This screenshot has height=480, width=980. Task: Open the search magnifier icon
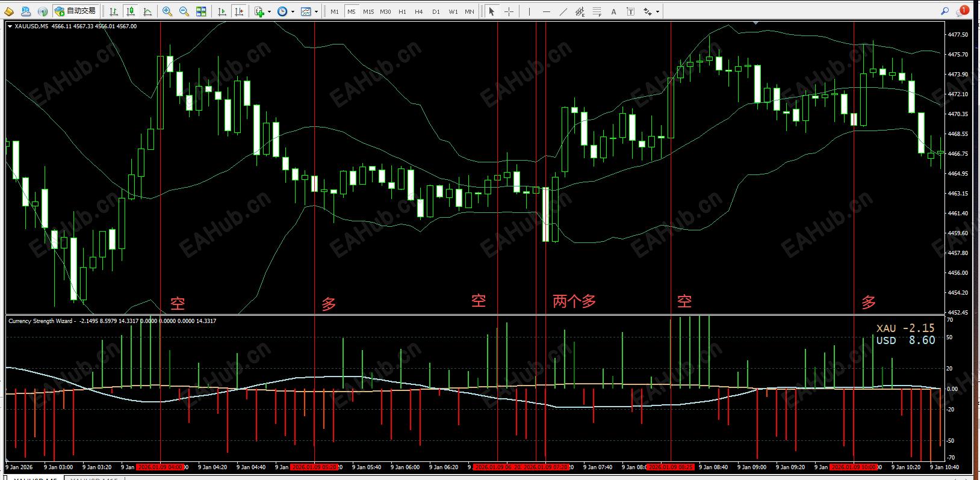[944, 11]
